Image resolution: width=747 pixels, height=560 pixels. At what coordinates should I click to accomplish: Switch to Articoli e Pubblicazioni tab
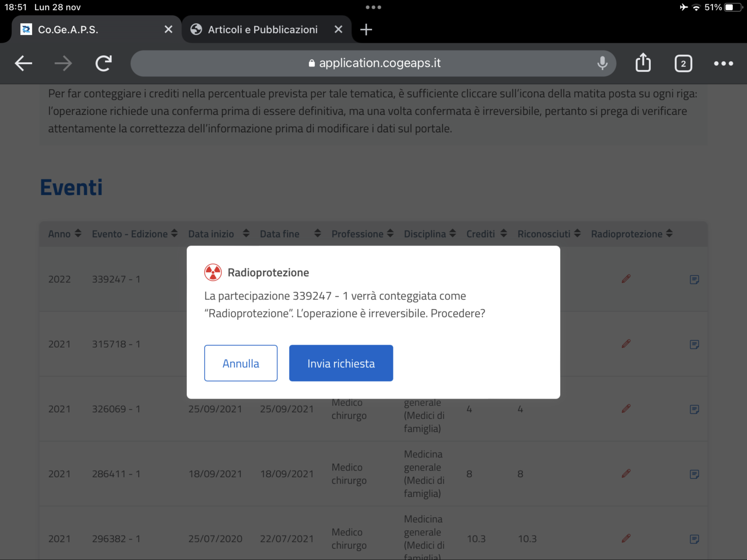coord(263,30)
